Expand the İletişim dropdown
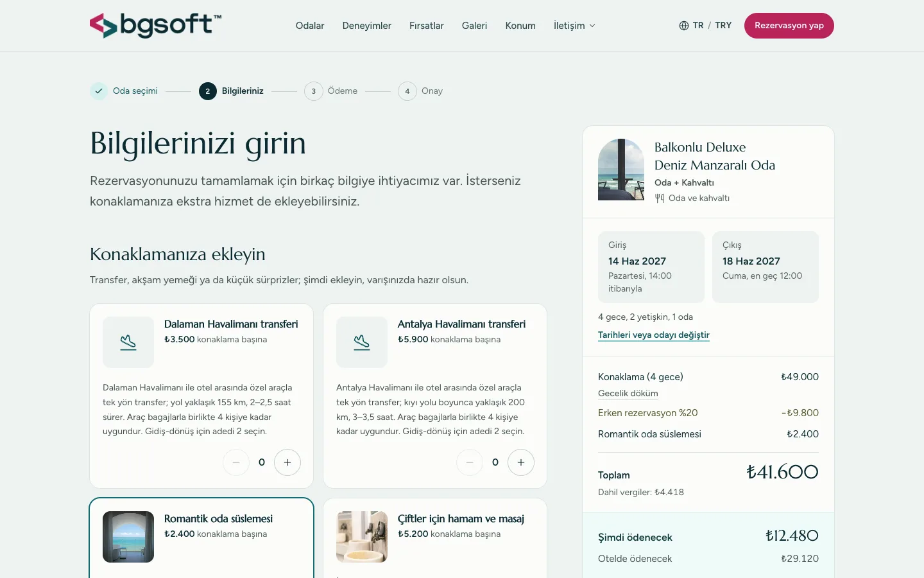Image resolution: width=924 pixels, height=578 pixels. click(x=574, y=26)
